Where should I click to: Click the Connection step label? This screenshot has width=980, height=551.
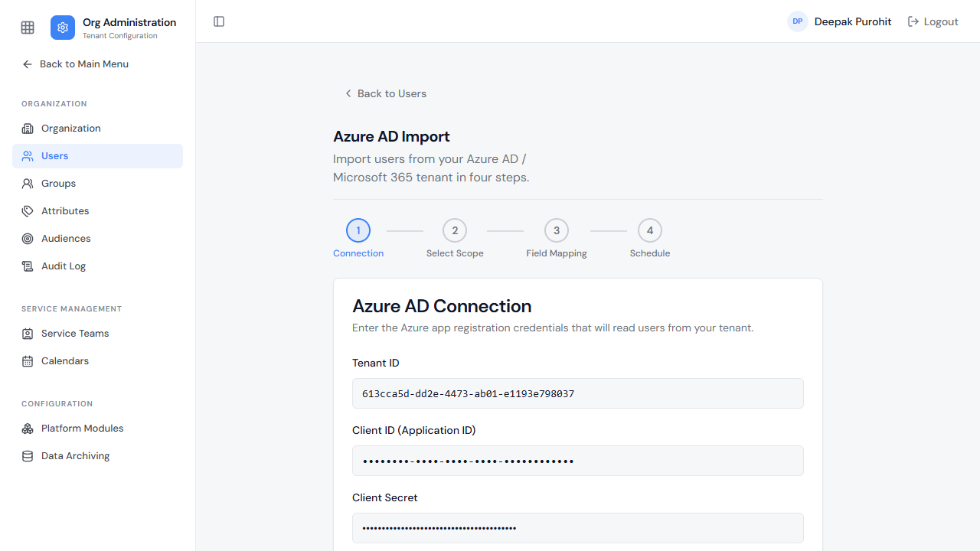pos(358,253)
